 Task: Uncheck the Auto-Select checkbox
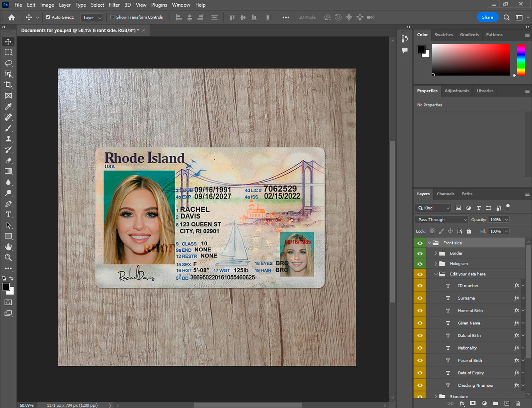(x=48, y=17)
